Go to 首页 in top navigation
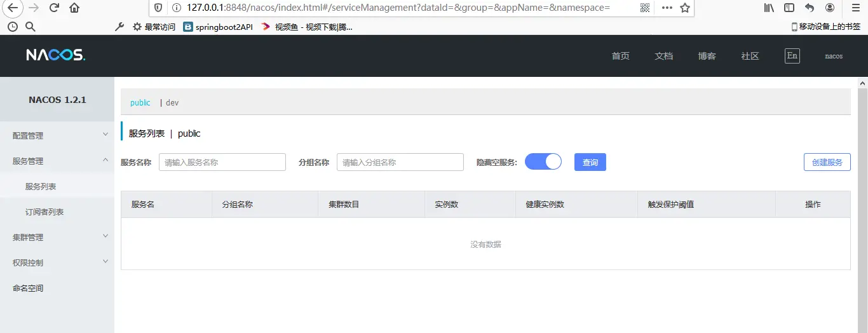Screen dimensions: 868x333 621,56
